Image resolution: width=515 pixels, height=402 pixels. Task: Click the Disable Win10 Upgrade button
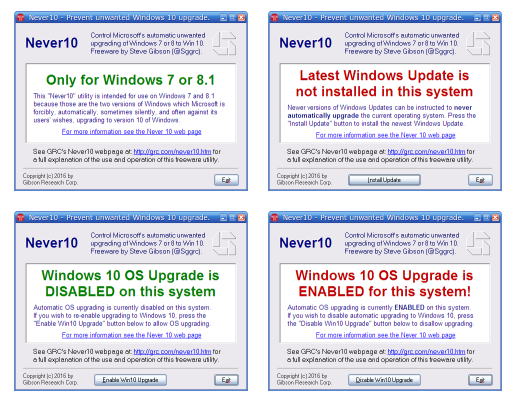pos(384,380)
